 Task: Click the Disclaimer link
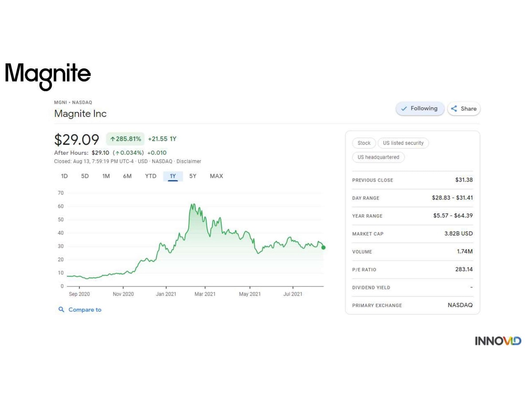pyautogui.click(x=189, y=161)
